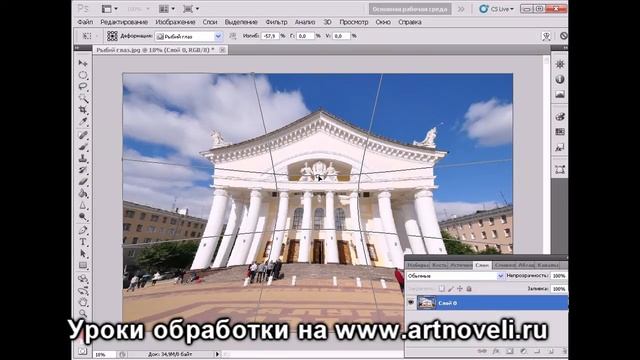Select the Crop tool

point(83,110)
